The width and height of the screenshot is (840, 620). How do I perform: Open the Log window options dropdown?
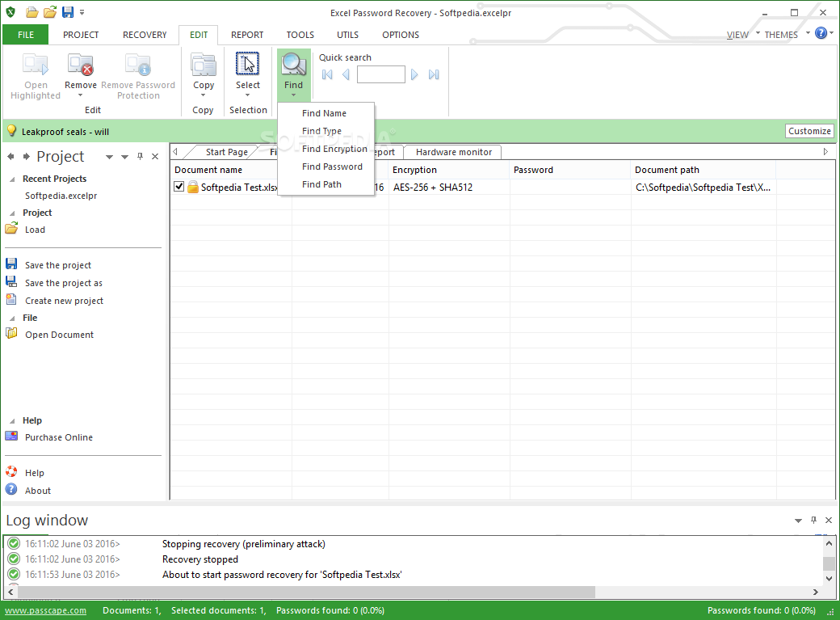[798, 521]
